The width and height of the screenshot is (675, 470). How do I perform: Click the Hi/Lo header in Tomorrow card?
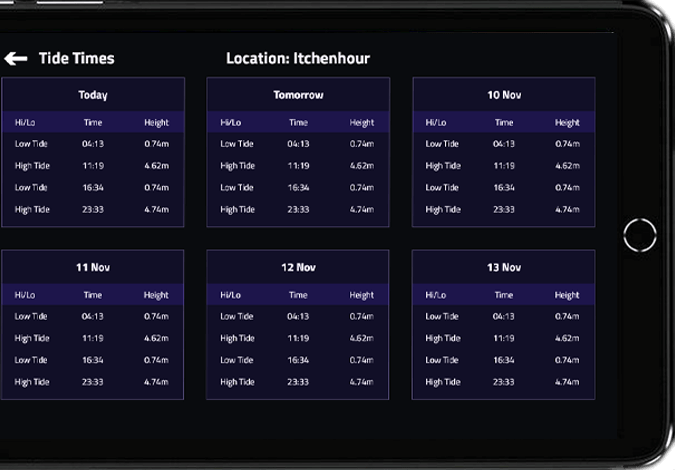(231, 123)
